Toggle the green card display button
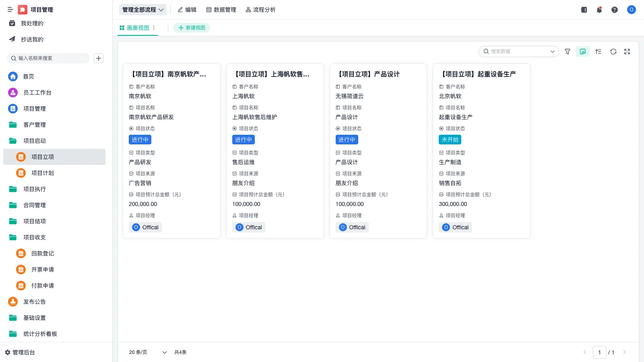Image resolution: width=644 pixels, height=362 pixels. click(x=582, y=51)
